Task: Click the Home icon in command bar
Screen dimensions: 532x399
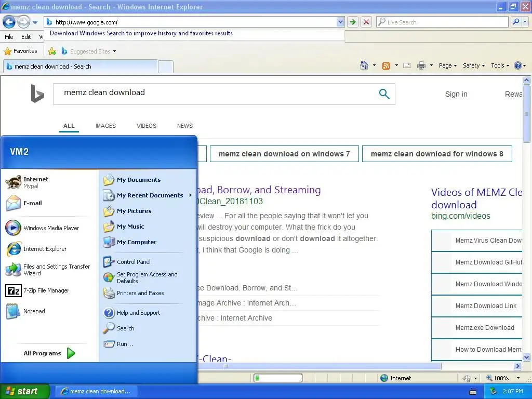Action: coord(364,65)
